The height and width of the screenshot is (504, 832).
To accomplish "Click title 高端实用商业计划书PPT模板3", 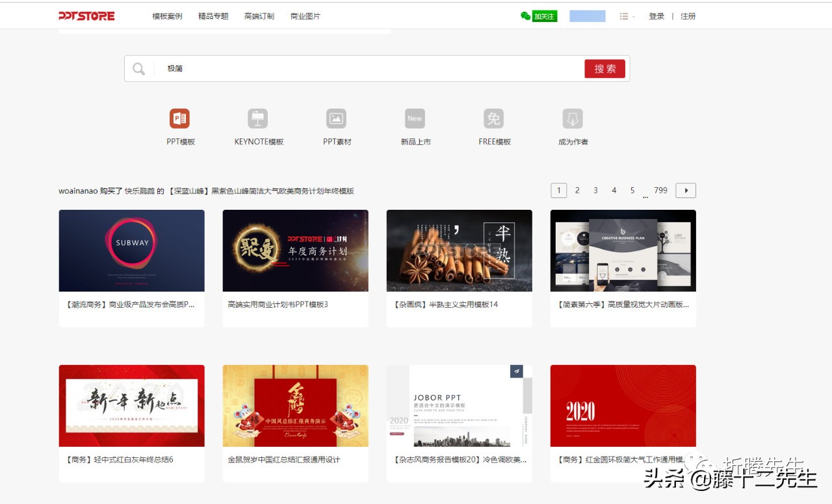I will (x=278, y=305).
